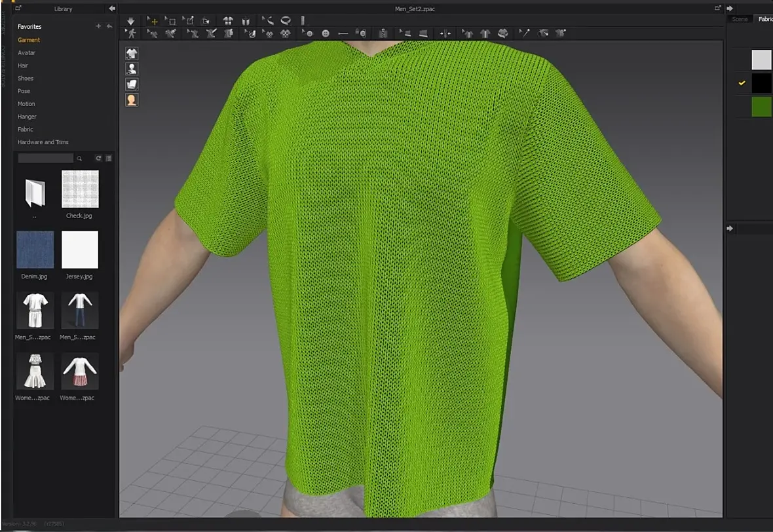This screenshot has width=773, height=532.
Task: Toggle avatar display icon in viewport
Action: [x=132, y=69]
